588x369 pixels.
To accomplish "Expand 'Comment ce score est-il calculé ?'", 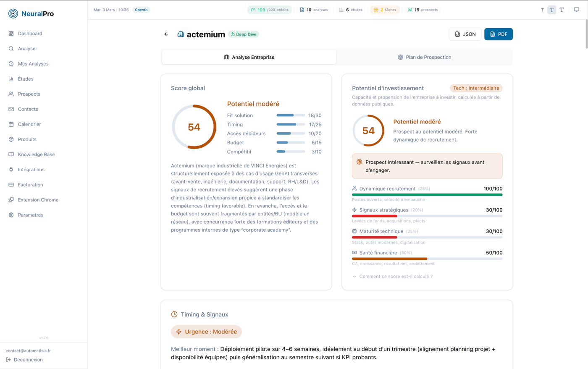I will 393,276.
